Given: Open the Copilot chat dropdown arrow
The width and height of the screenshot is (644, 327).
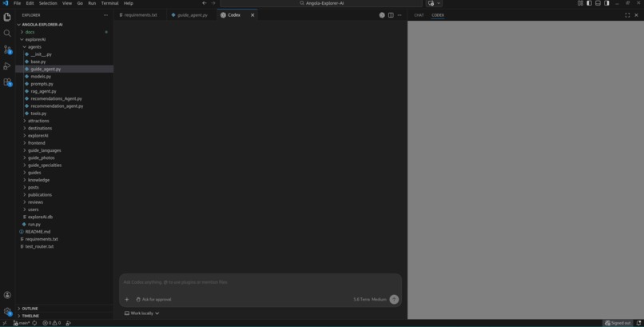Looking at the screenshot, I should 439,3.
